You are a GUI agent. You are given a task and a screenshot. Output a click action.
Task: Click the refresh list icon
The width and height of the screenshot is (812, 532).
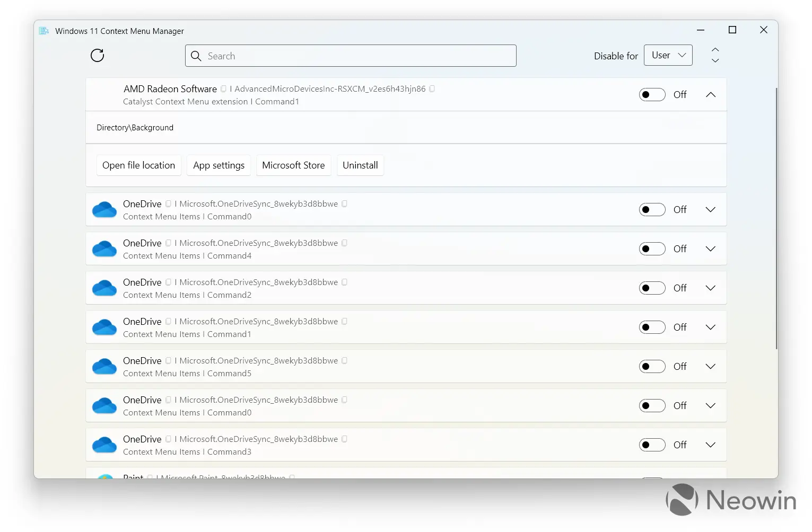pyautogui.click(x=98, y=56)
